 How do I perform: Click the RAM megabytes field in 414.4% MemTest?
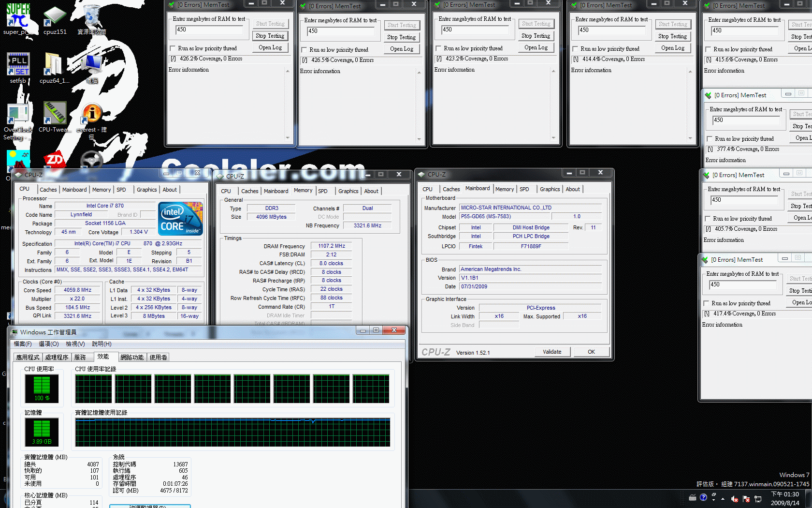pos(611,30)
